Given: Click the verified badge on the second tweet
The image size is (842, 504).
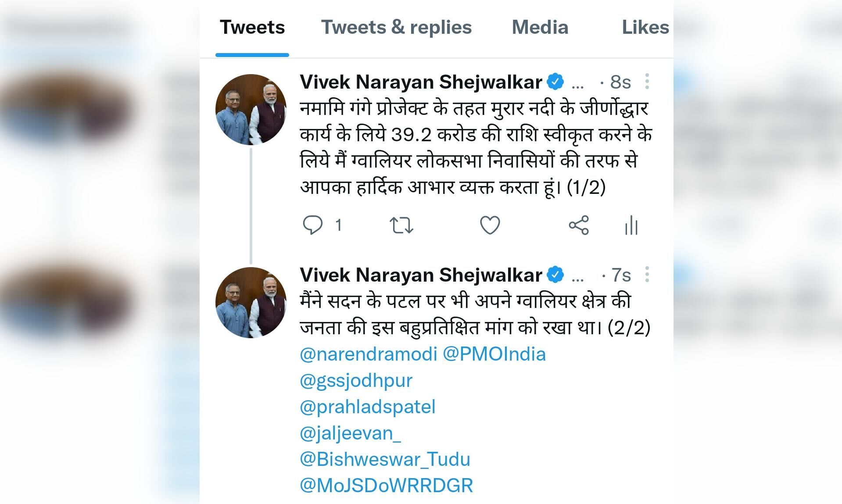Looking at the screenshot, I should 555,275.
